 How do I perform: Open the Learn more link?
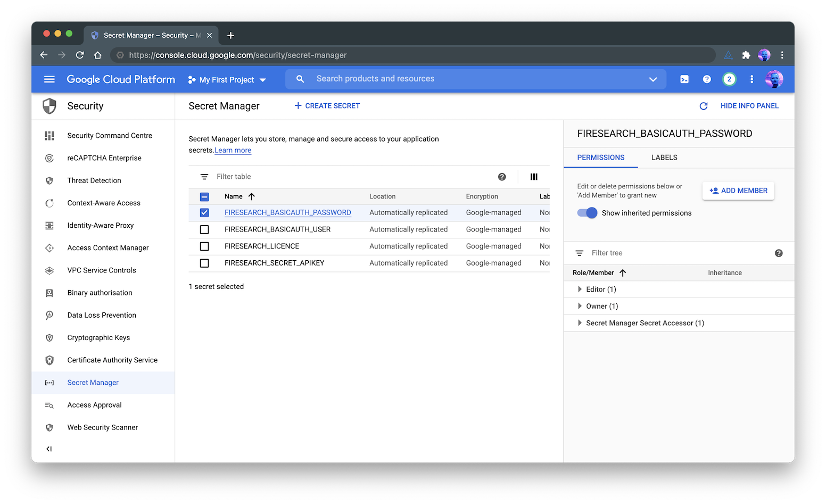[x=233, y=151]
